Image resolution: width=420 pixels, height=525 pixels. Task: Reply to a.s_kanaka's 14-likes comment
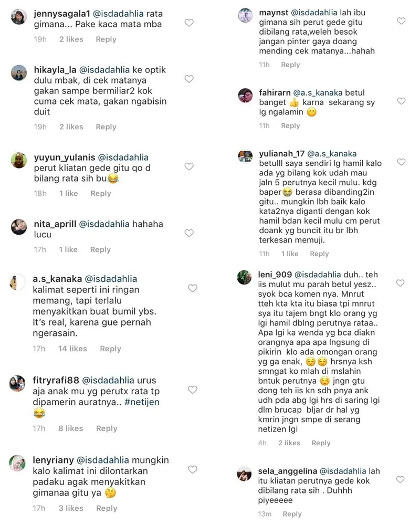pyautogui.click(x=111, y=349)
